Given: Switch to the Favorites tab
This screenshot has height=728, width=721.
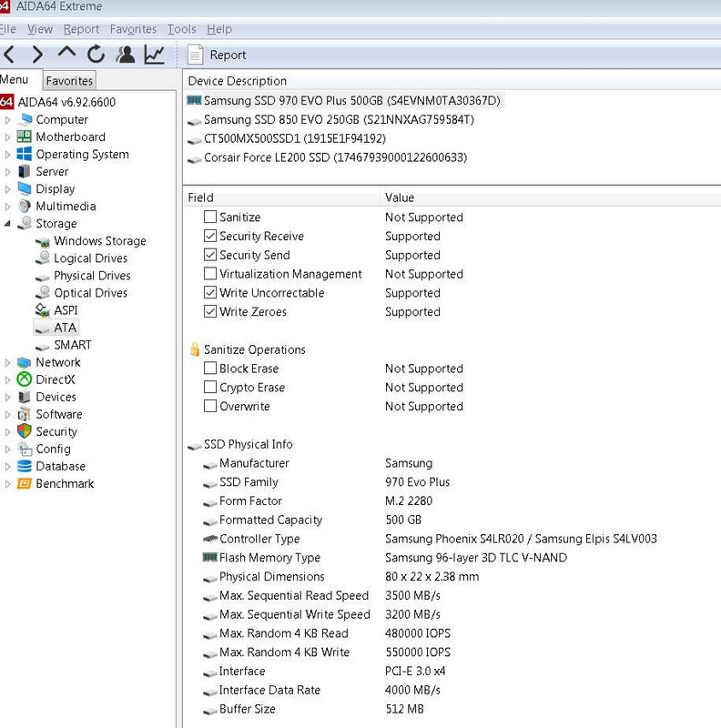Looking at the screenshot, I should [69, 81].
